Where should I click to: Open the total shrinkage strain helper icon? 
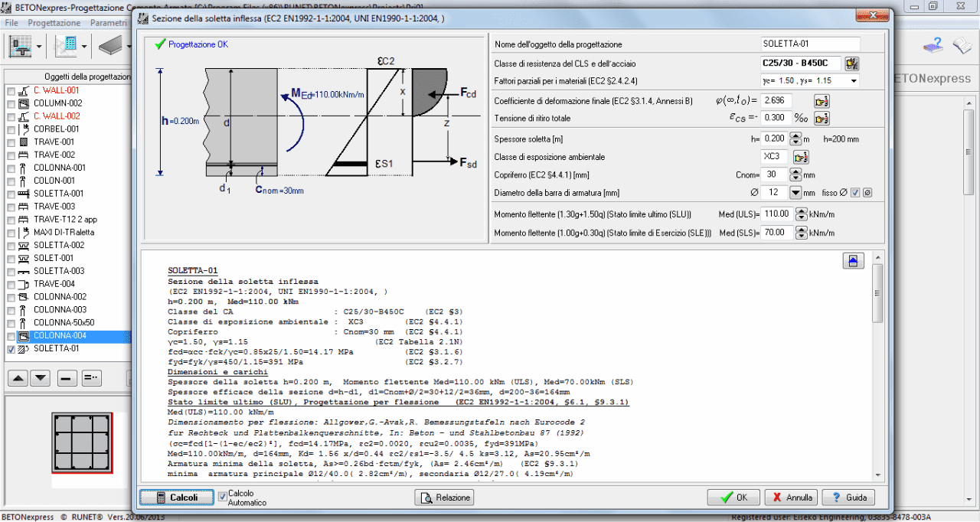tap(822, 119)
